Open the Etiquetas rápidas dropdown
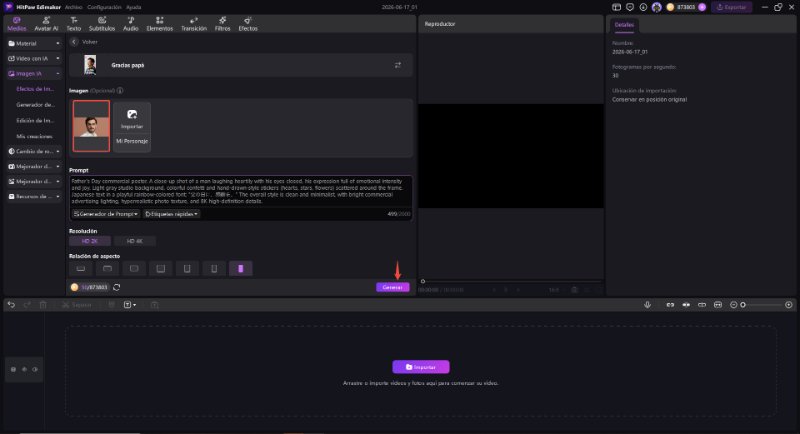The height and width of the screenshot is (434, 800). 171,214
